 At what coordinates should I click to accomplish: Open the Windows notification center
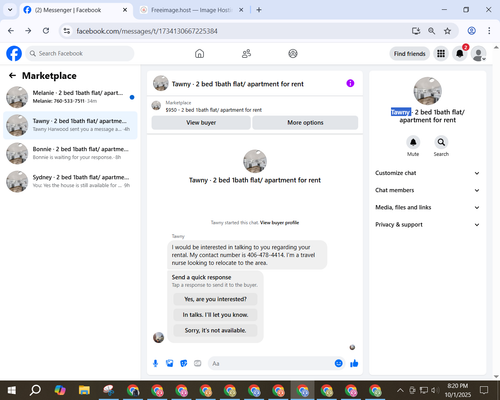[484, 390]
